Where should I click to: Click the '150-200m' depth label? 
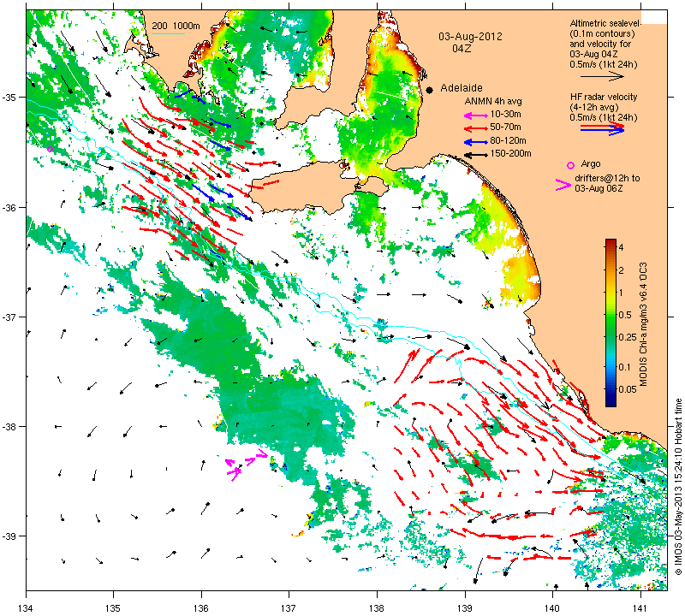click(510, 153)
